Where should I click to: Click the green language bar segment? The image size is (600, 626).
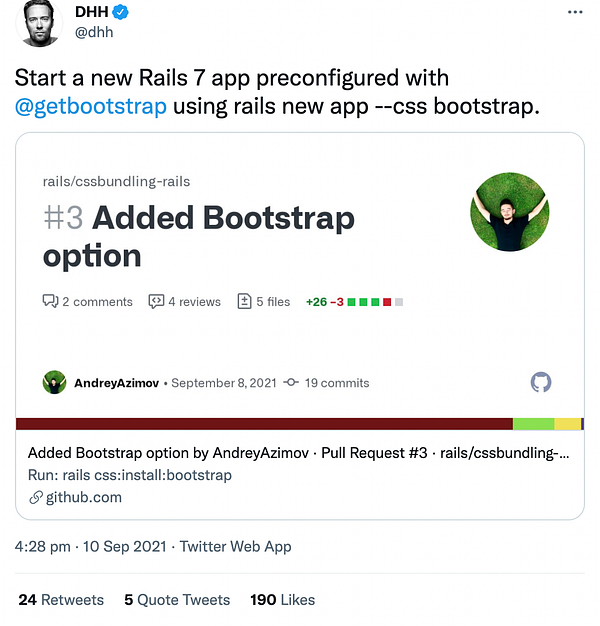533,424
